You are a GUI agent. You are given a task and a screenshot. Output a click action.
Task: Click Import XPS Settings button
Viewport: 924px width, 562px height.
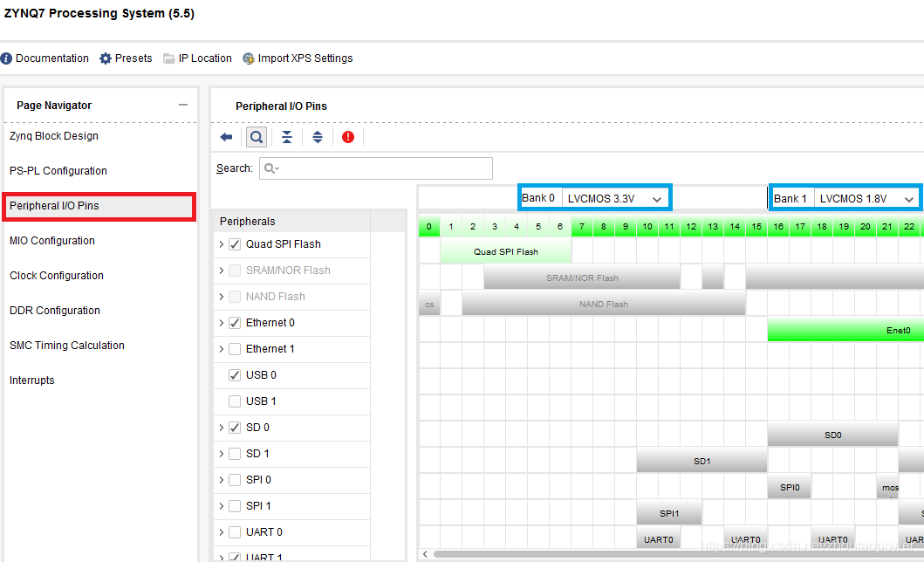click(298, 58)
